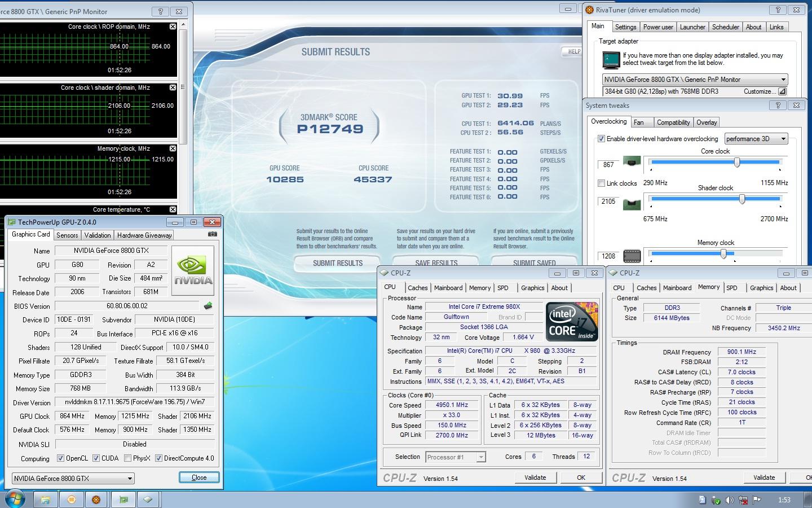Close the Core clock ROP domain graph
The height and width of the screenshot is (508, 812).
click(x=173, y=27)
